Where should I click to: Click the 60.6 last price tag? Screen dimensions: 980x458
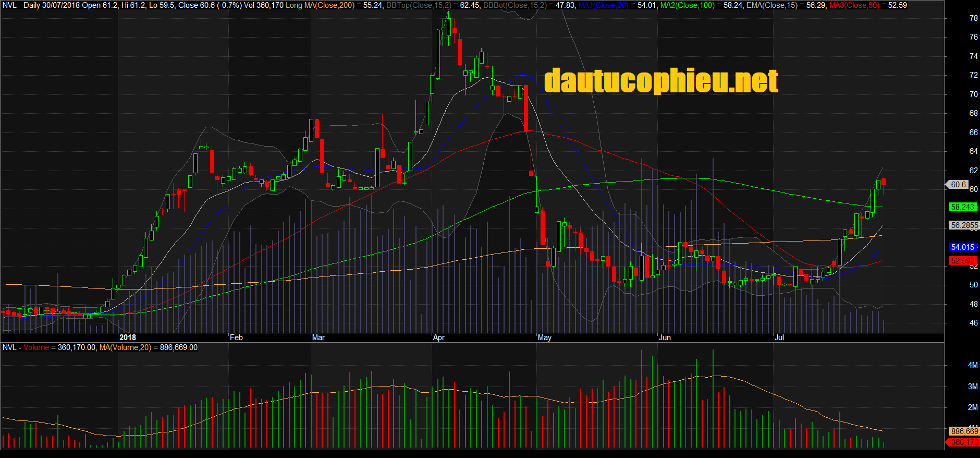point(958,185)
